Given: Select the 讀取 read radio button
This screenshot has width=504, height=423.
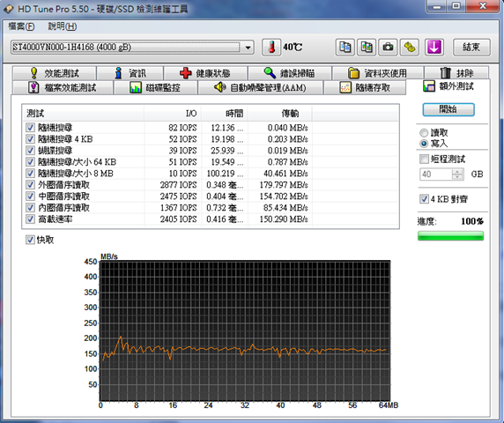Looking at the screenshot, I should pos(424,132).
